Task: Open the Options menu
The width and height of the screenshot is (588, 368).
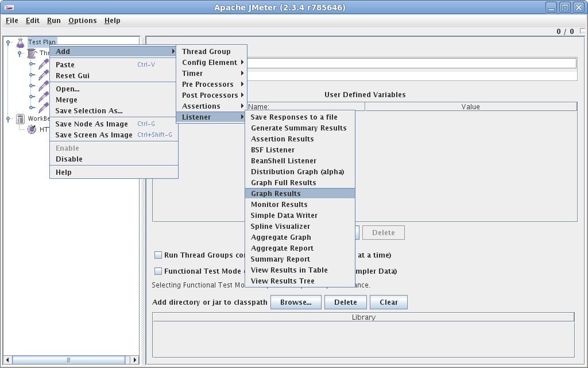Action: coord(83,21)
